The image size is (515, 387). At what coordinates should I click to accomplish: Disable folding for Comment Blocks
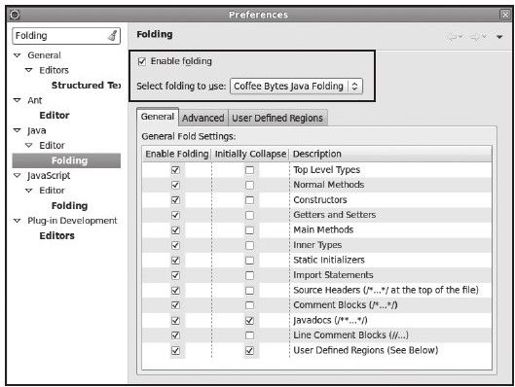(175, 305)
